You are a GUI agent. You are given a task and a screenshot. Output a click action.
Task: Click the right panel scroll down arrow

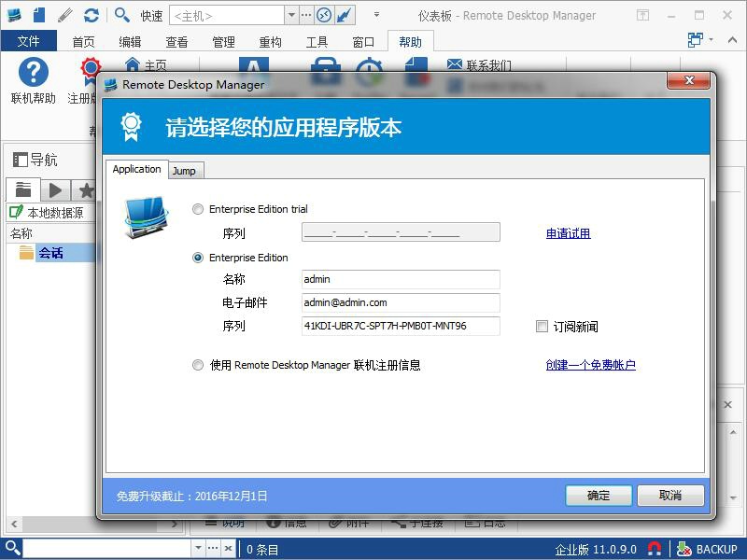[x=733, y=498]
